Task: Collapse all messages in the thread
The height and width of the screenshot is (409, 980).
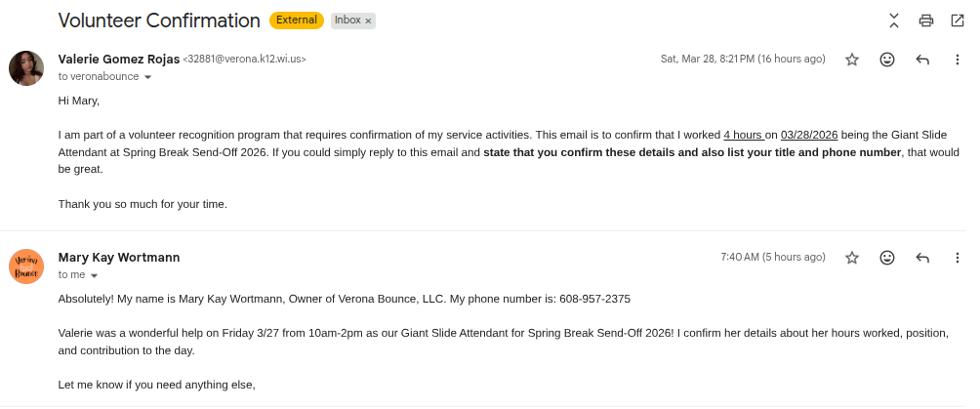Action: (894, 20)
